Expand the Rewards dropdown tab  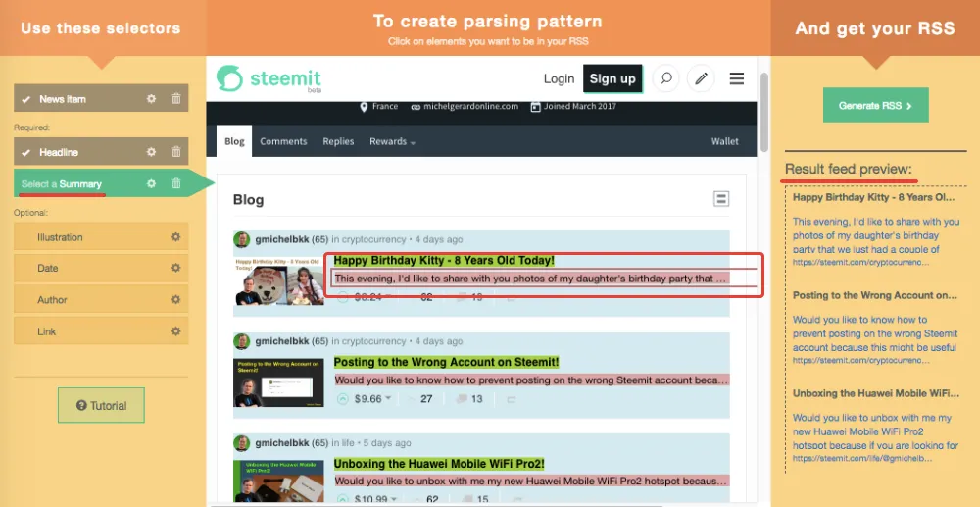coord(392,141)
